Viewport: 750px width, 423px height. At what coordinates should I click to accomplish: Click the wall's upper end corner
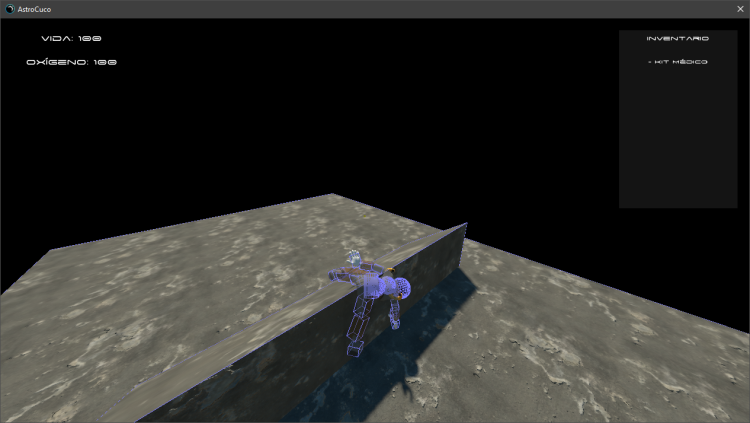click(x=464, y=225)
